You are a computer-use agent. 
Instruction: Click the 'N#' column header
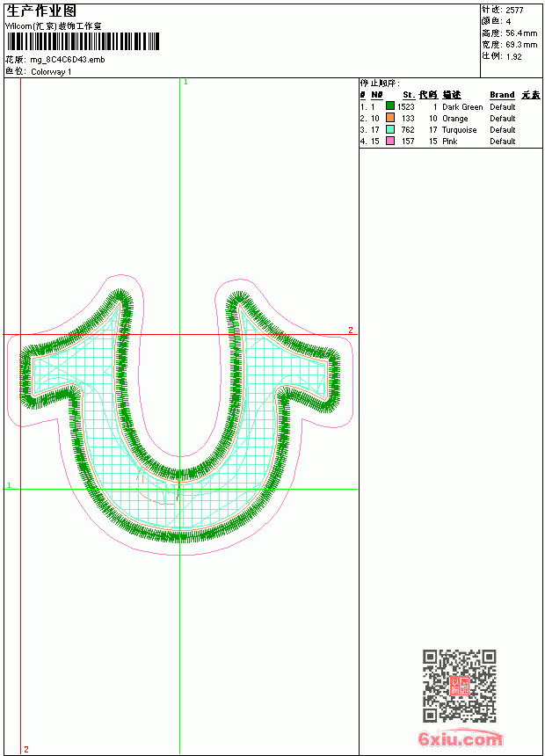[x=377, y=95]
